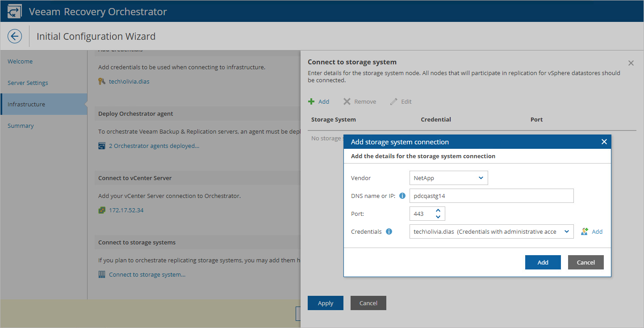
Task: Click the green plus Add icon
Action: pyautogui.click(x=311, y=102)
